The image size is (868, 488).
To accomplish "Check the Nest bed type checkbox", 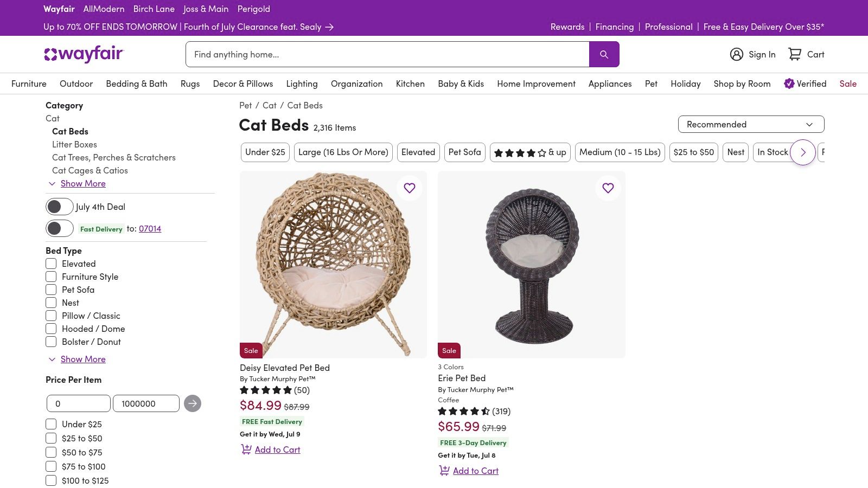I will (51, 303).
